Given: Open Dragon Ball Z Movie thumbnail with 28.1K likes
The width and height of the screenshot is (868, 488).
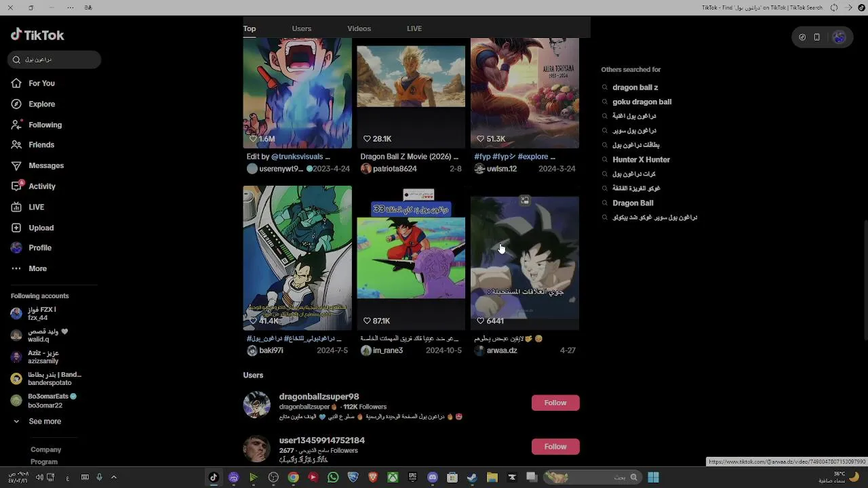Looking at the screenshot, I should point(411,93).
